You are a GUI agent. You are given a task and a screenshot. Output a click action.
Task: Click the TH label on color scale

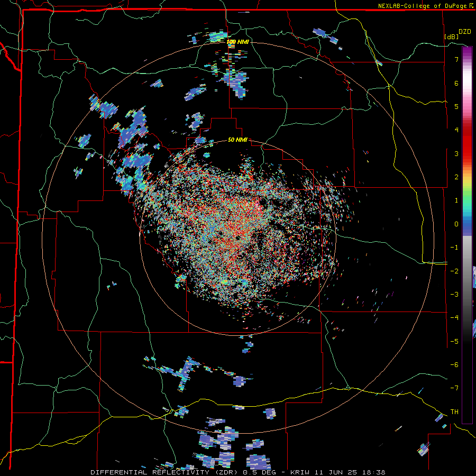click(x=454, y=411)
